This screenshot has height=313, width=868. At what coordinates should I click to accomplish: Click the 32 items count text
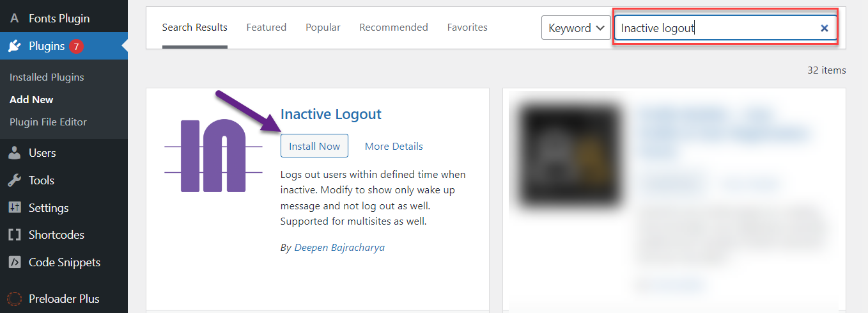[826, 70]
